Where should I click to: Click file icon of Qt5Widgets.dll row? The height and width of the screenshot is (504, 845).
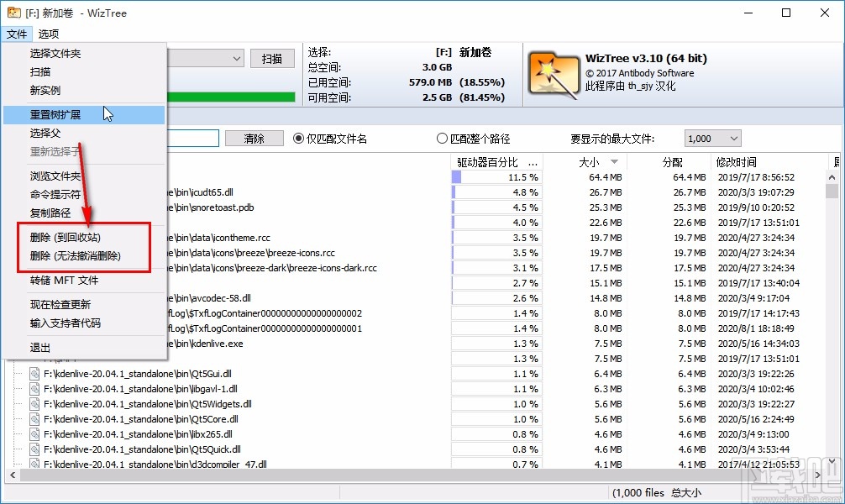(34, 404)
